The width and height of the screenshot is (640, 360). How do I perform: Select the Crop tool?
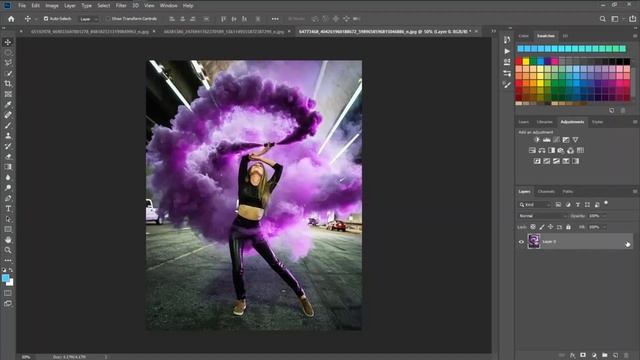[8, 84]
